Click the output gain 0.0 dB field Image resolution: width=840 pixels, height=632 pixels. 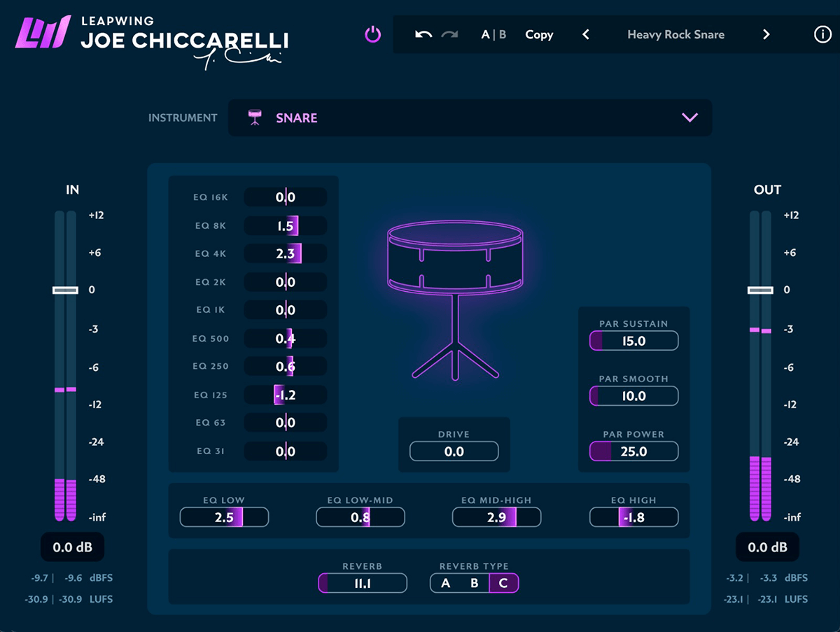pyautogui.click(x=766, y=547)
